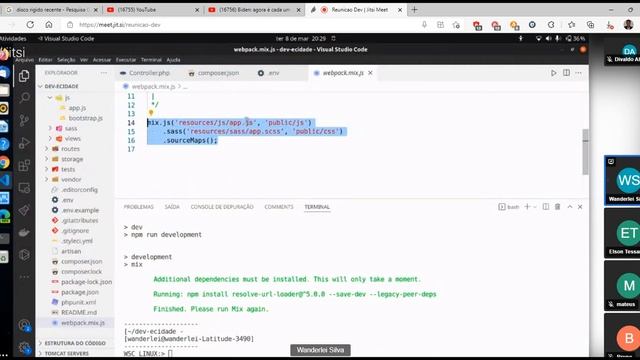Screen dimensions: 640x360
Task: Open Google Chrome in the Ubuntu dock
Action: 4,162
